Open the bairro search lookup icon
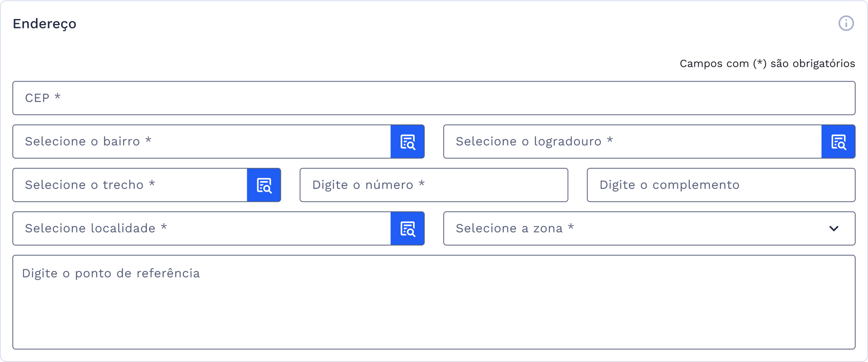Screen dimensions: 868x362 (x=407, y=142)
